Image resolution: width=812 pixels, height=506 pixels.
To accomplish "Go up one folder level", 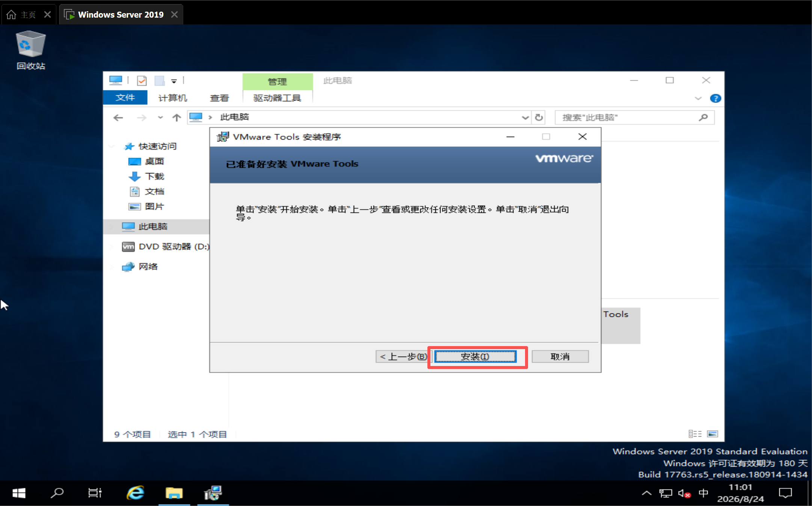I will click(x=177, y=117).
